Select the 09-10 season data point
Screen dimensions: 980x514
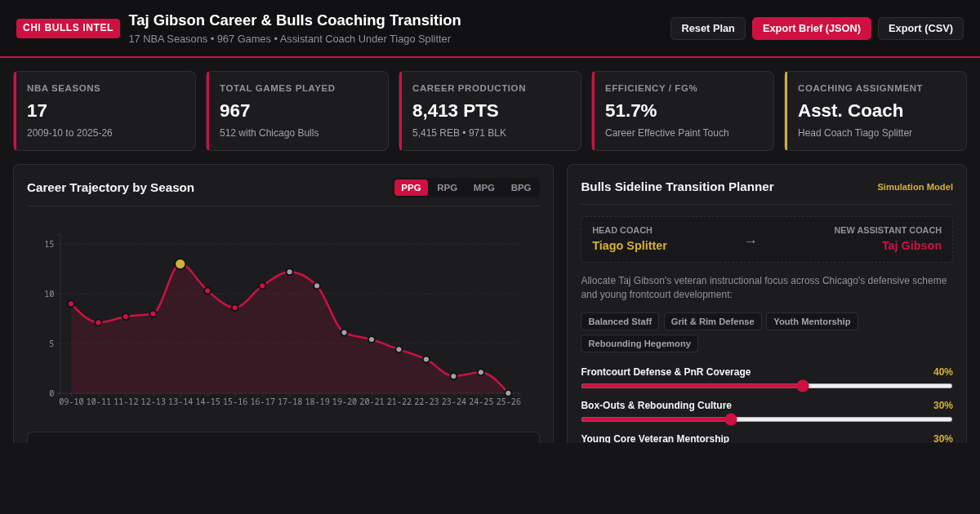(71, 304)
